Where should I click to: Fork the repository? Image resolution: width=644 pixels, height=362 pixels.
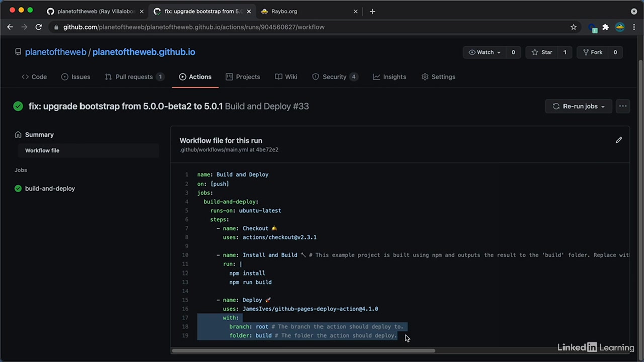[592, 52]
